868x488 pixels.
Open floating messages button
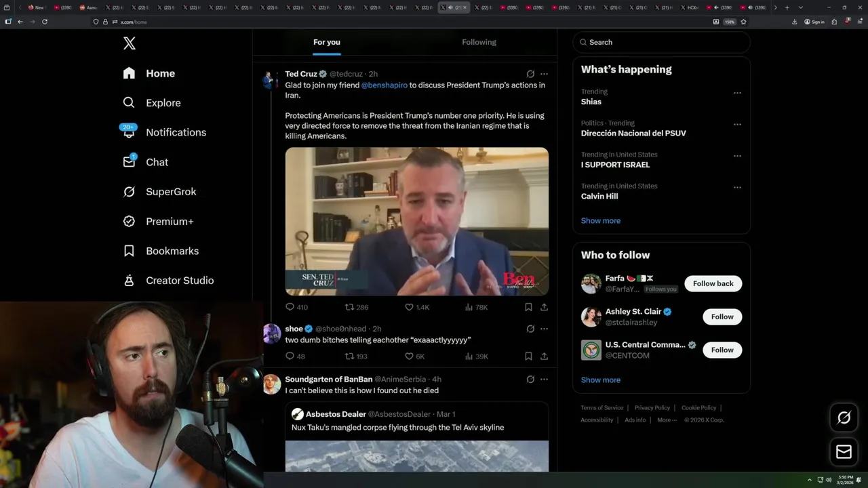[x=844, y=451]
